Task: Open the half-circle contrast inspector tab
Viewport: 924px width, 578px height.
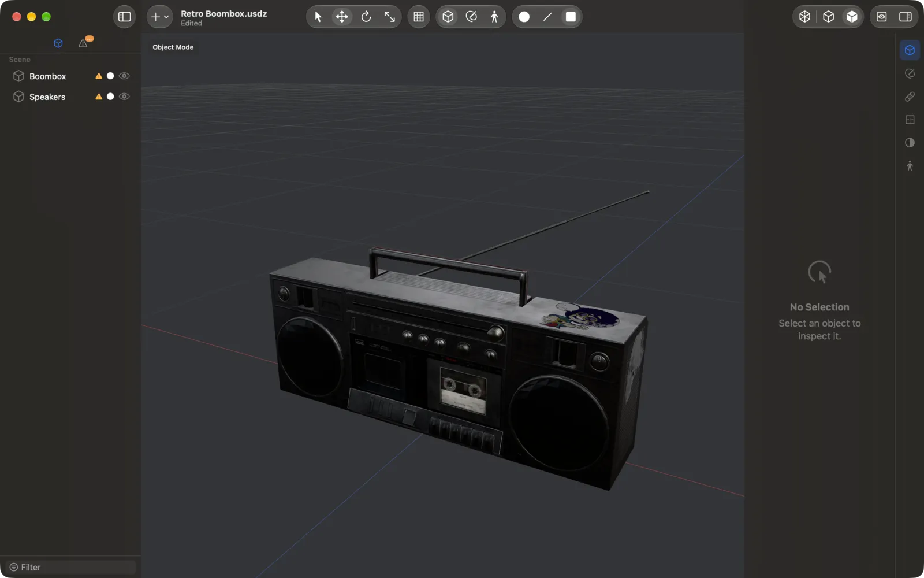Action: click(x=910, y=143)
